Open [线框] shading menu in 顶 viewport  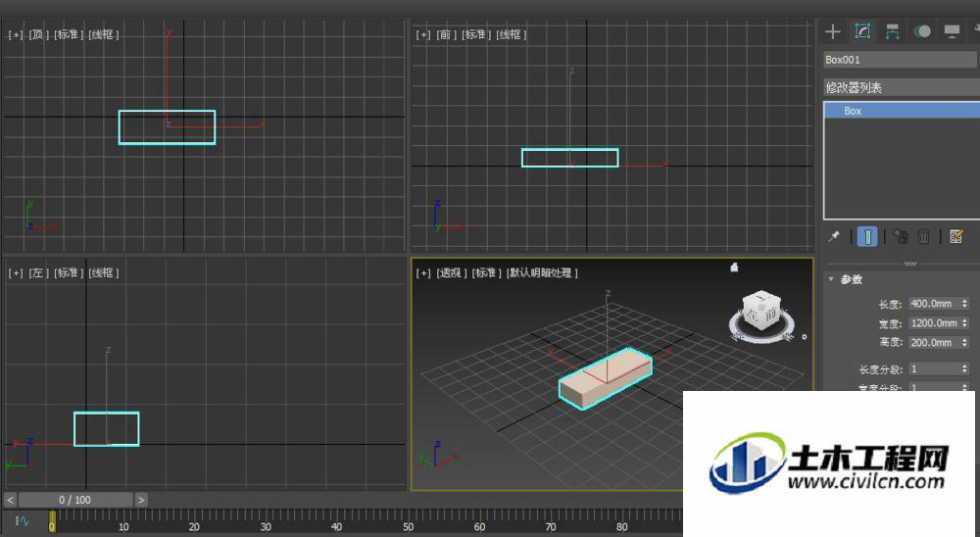pos(103,34)
